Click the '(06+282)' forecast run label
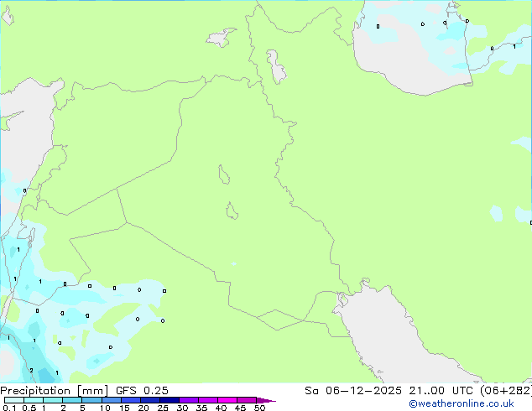The image size is (532, 411). tap(506, 391)
